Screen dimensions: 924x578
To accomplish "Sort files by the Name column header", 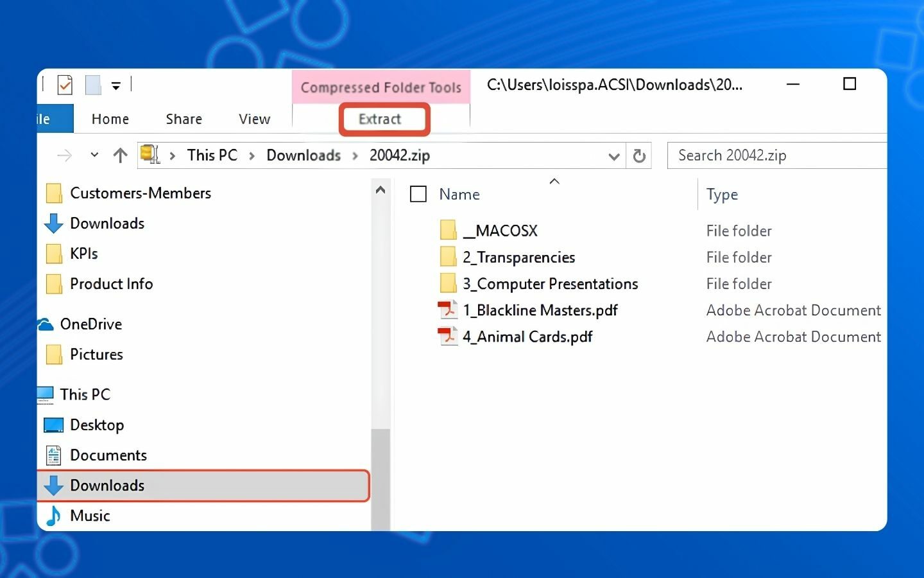I will click(459, 194).
